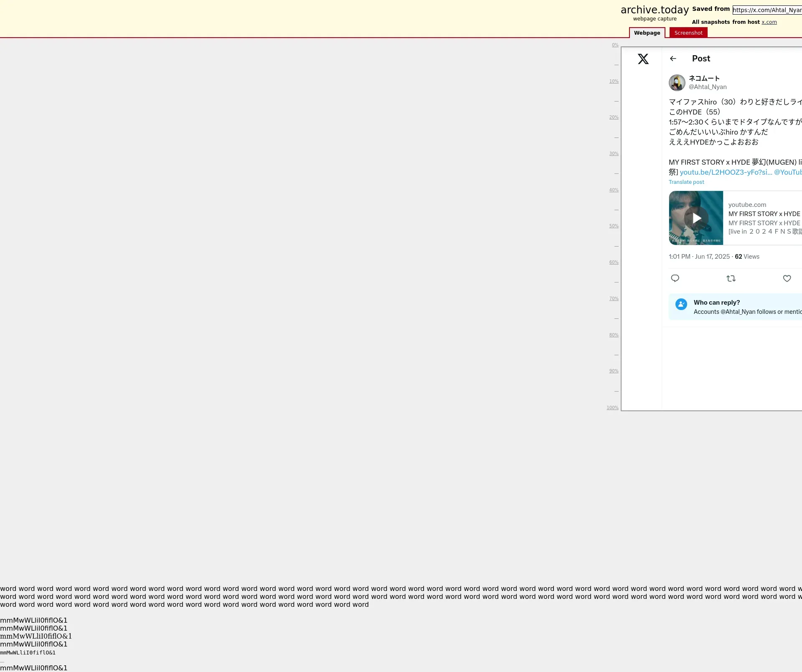Switch to the Screenshot tab
This screenshot has height=672, width=802.
click(688, 33)
